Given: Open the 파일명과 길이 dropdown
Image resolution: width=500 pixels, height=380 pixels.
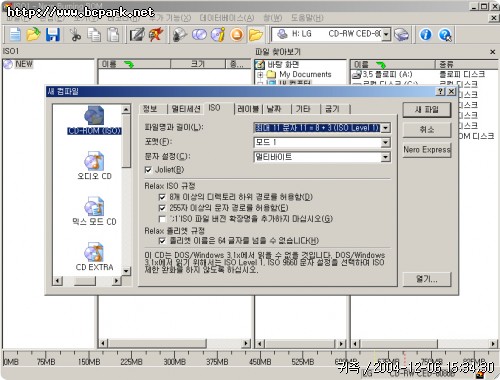Looking at the screenshot, I should [x=386, y=128].
